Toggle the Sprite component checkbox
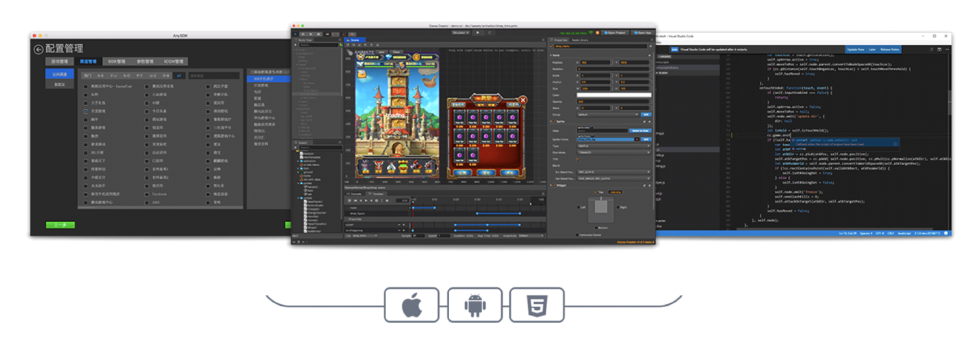Screen dimensions: 980x337 coord(554,121)
